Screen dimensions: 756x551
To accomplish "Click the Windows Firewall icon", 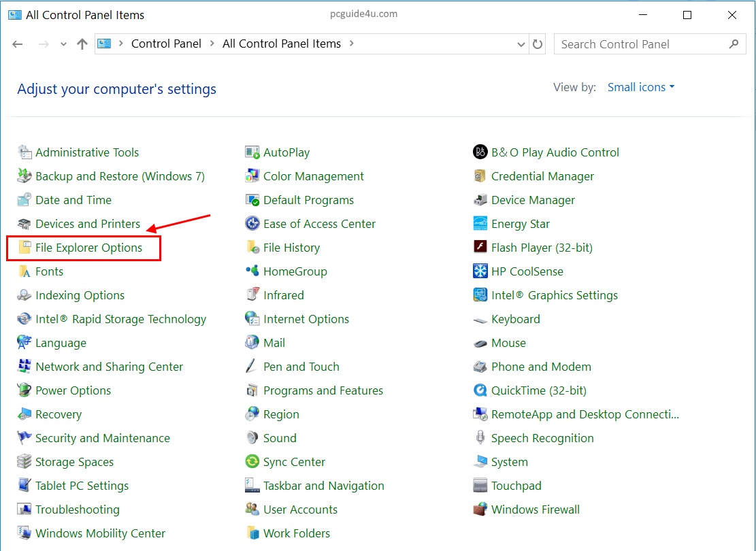I will point(480,510).
